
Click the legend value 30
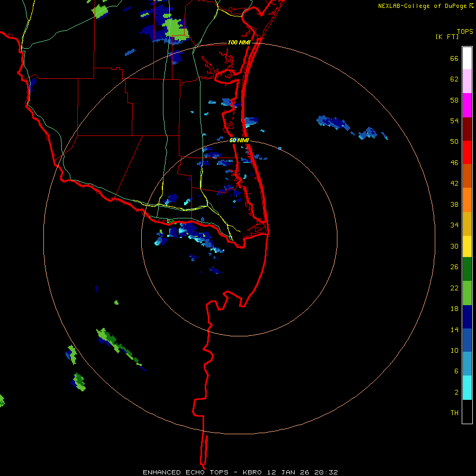tap(454, 246)
